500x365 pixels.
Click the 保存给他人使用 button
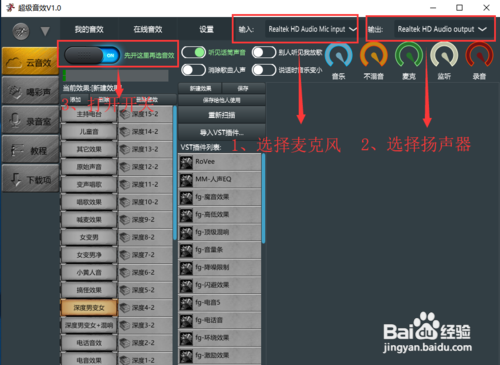222,100
